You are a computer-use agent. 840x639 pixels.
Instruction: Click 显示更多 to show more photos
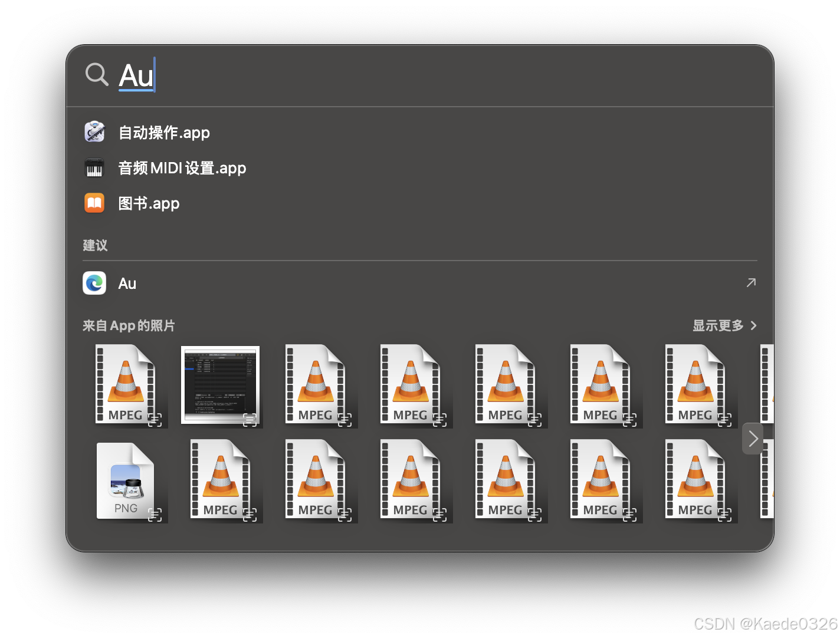718,325
